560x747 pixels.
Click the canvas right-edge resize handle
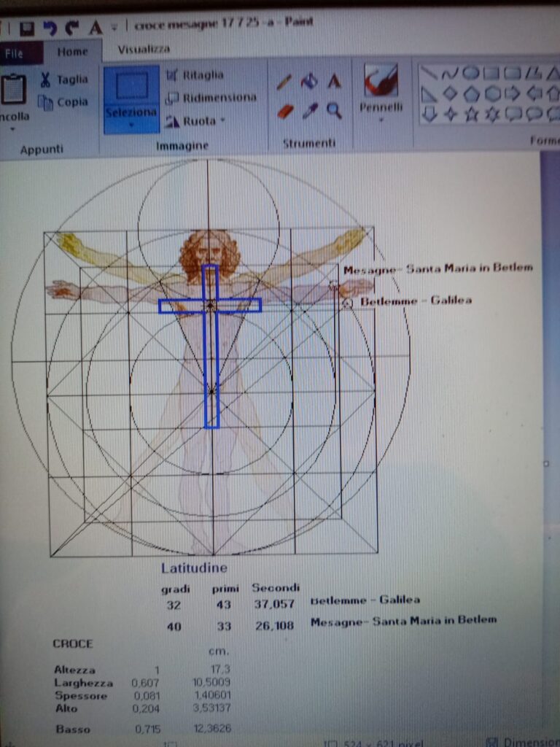pyautogui.click(x=545, y=463)
